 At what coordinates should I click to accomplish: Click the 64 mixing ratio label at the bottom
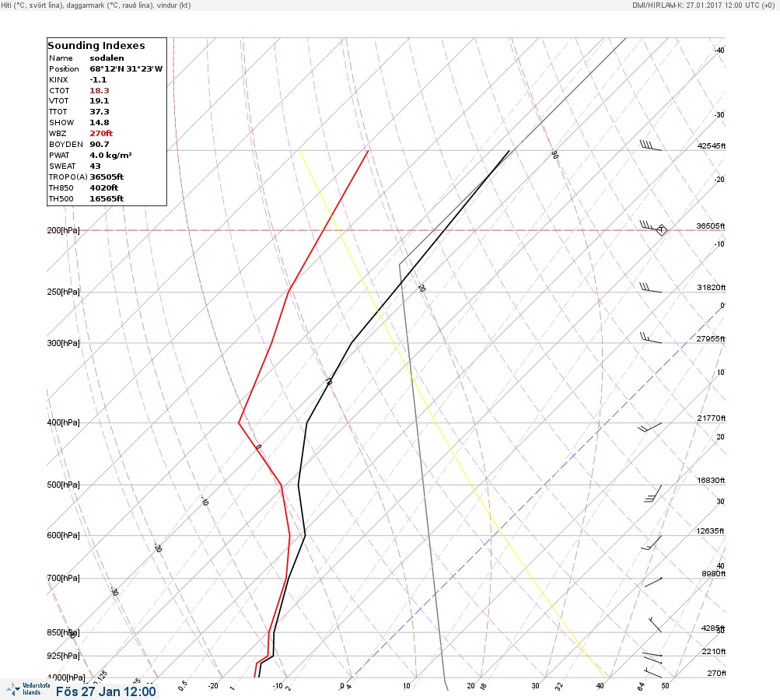tap(642, 687)
